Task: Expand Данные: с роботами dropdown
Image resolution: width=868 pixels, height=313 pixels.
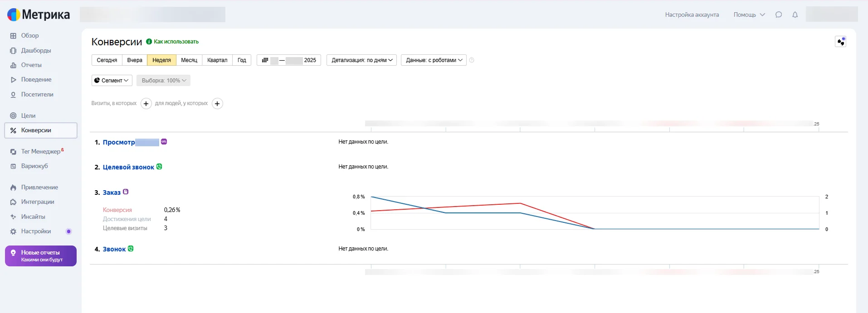Action: [434, 60]
